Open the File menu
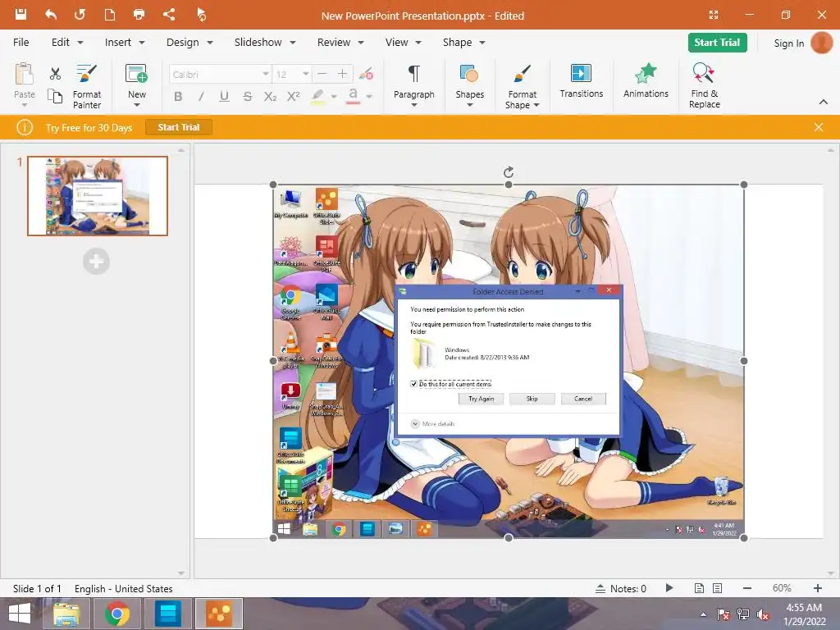840x630 pixels. 21,43
